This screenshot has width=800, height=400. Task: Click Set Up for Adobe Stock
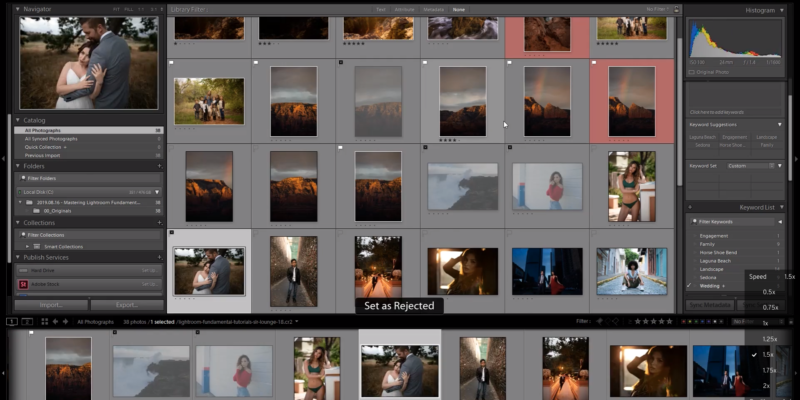pyautogui.click(x=150, y=284)
